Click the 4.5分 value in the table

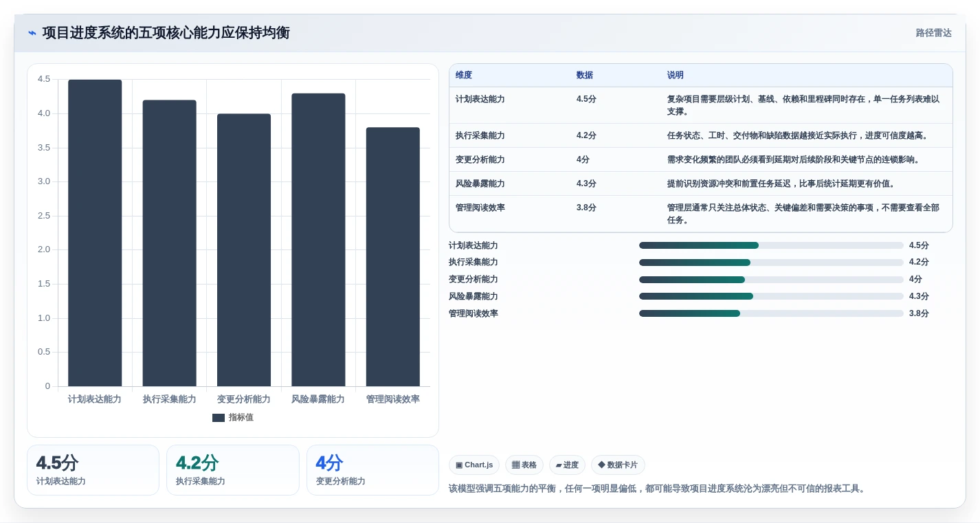click(x=586, y=99)
